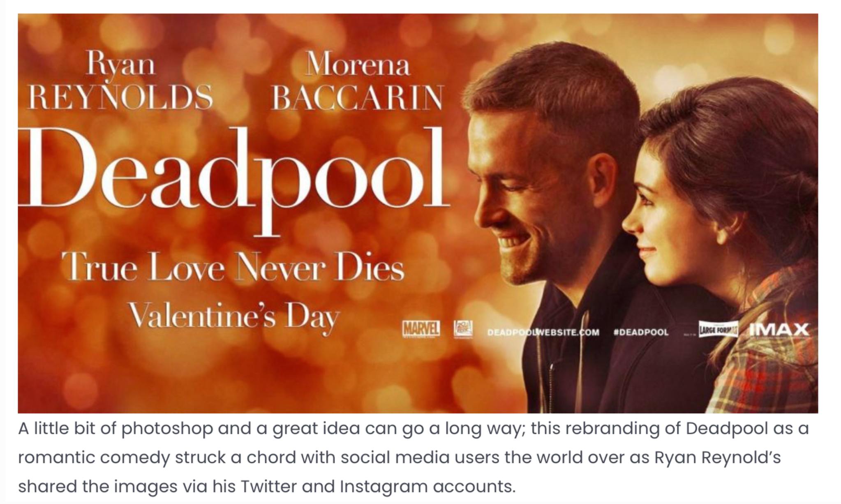Click the phrase romantic comedy in the caption
Image resolution: width=841 pixels, height=504 pixels.
(x=94, y=458)
